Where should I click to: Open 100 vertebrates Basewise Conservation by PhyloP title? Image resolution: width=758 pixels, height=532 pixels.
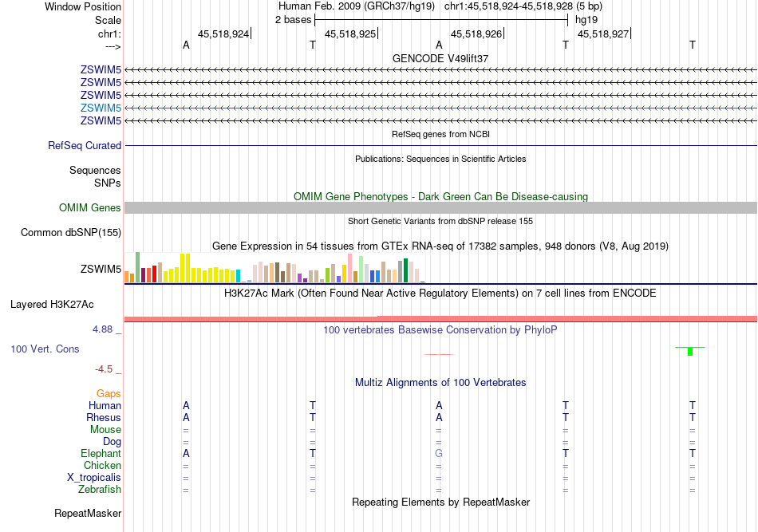pos(440,330)
